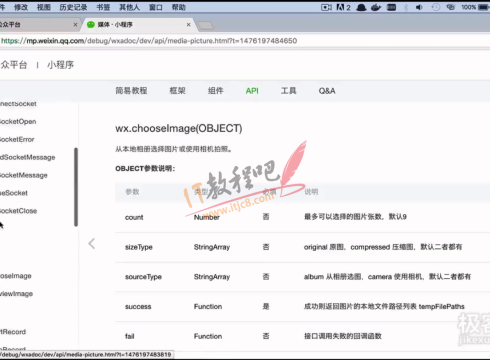490x360 pixels.
Task: Open the 视图 menu
Action: [44, 7]
